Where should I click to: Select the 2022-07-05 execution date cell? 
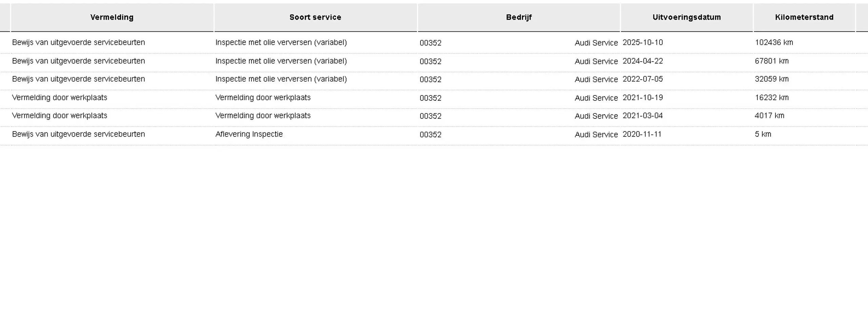pos(643,79)
